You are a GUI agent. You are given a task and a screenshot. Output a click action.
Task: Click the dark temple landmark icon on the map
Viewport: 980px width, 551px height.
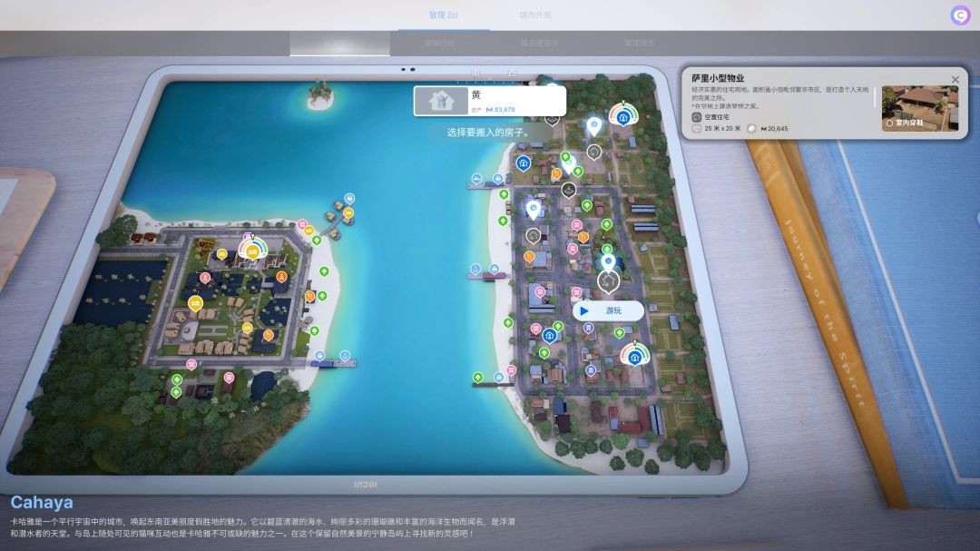tap(568, 190)
